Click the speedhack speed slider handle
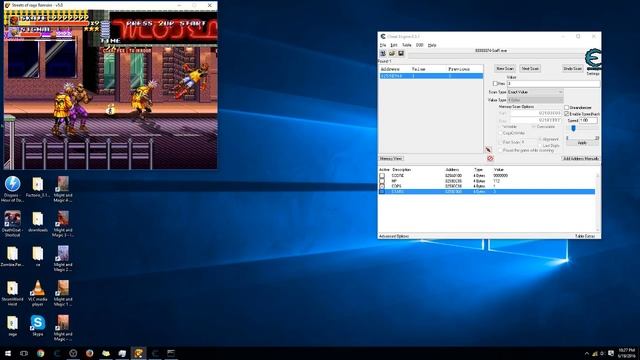The height and width of the screenshot is (360, 640). [x=573, y=129]
